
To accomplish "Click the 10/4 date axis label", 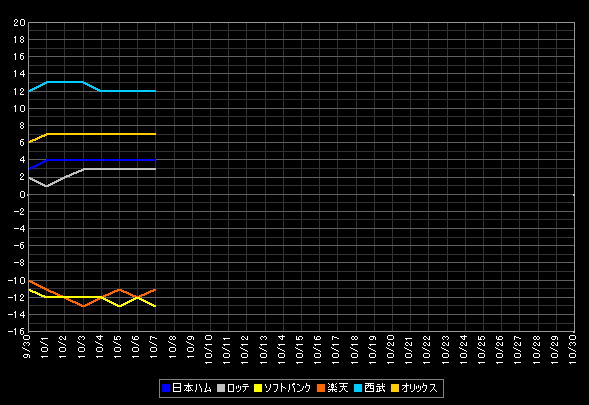I will point(100,346).
